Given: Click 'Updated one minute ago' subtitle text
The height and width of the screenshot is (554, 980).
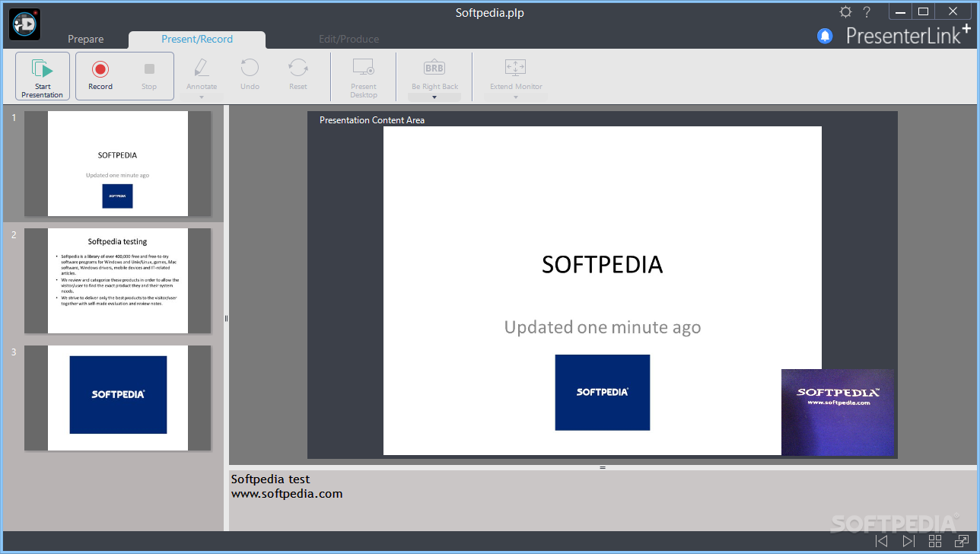Looking at the screenshot, I should (603, 327).
